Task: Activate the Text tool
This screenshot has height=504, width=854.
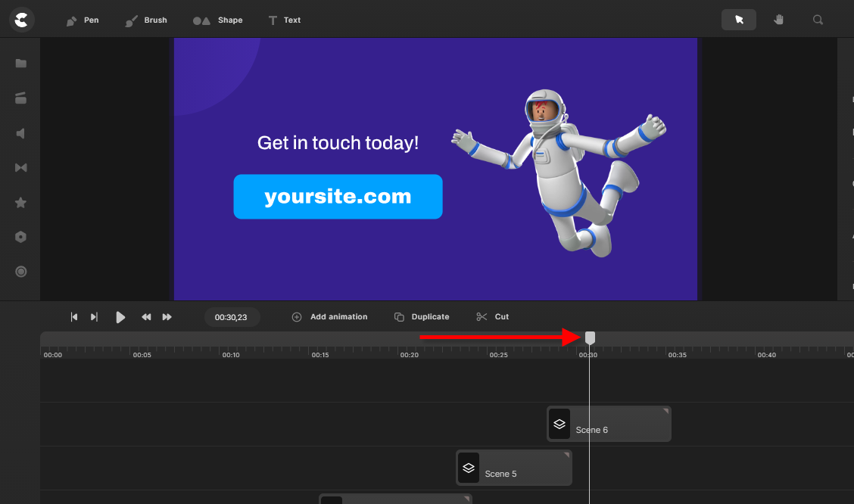Action: pyautogui.click(x=284, y=20)
